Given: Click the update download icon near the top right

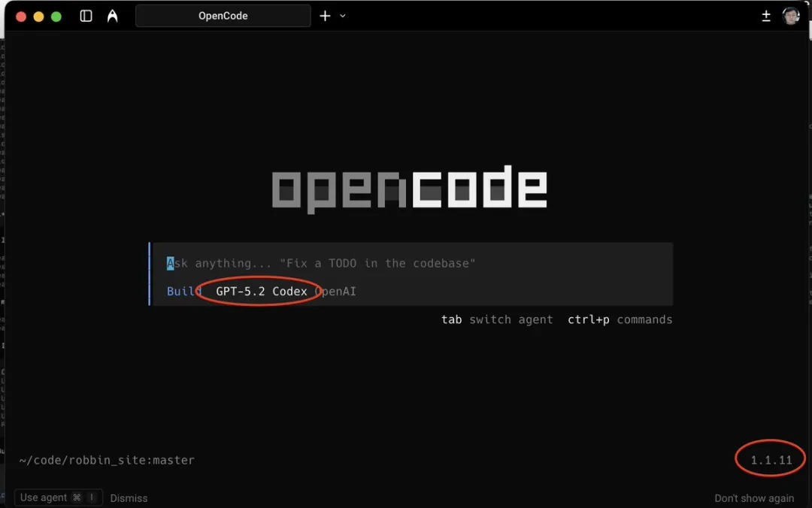Looking at the screenshot, I should (x=765, y=15).
